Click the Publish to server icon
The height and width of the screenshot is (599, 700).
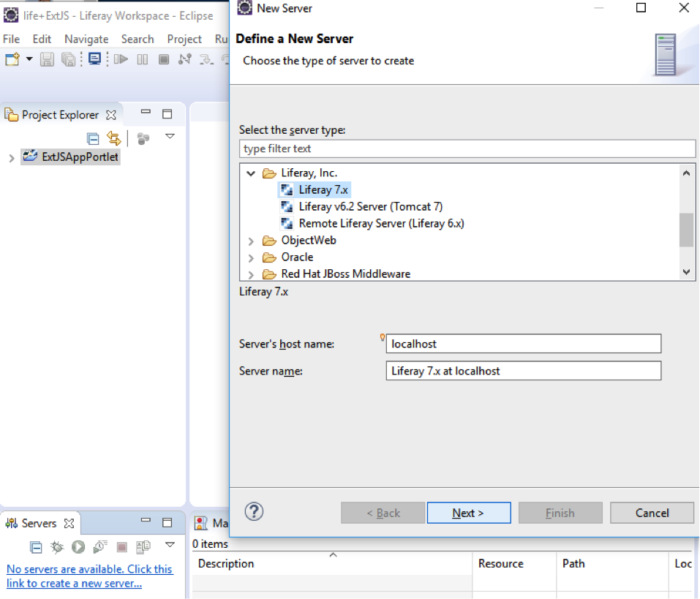[143, 547]
